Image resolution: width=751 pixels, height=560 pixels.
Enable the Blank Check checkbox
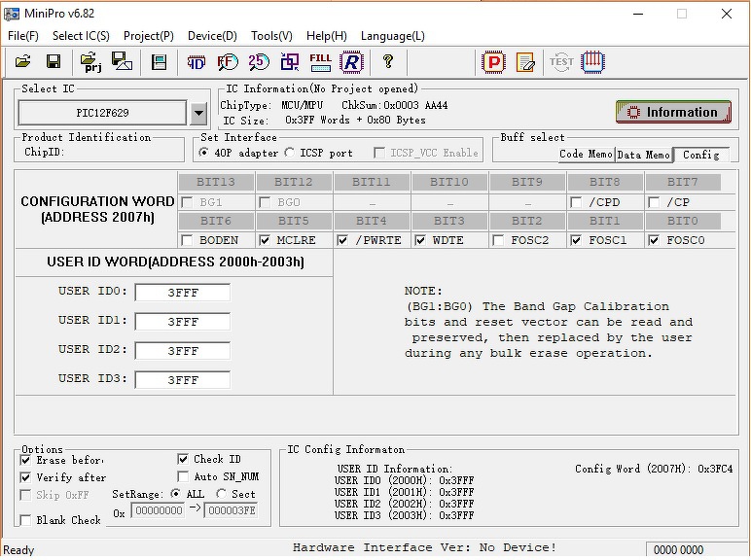pos(26,520)
